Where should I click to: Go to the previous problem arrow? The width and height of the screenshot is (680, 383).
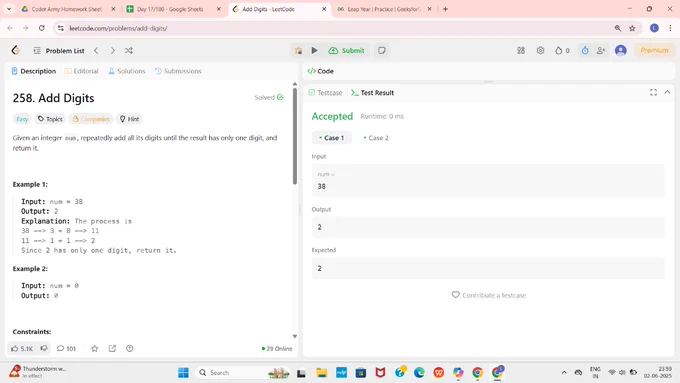96,51
